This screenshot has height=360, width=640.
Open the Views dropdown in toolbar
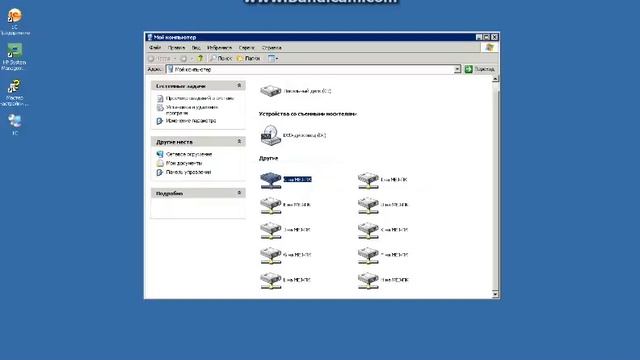(273, 58)
